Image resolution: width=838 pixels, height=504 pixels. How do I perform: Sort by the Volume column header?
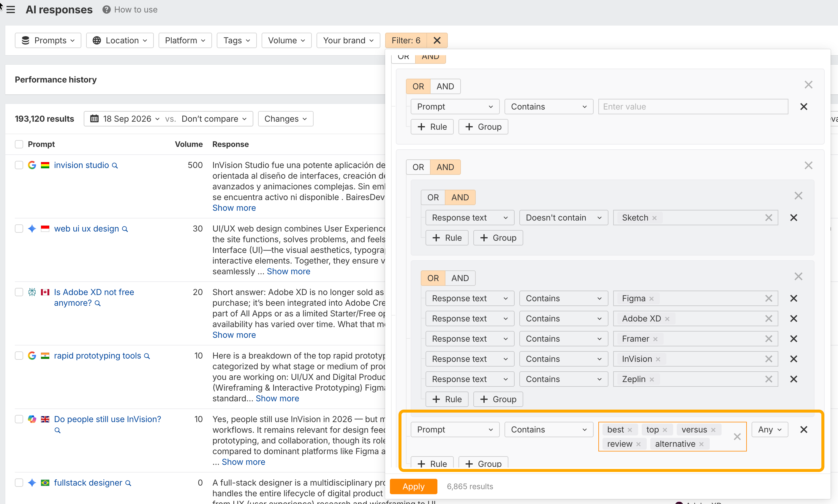tap(189, 144)
